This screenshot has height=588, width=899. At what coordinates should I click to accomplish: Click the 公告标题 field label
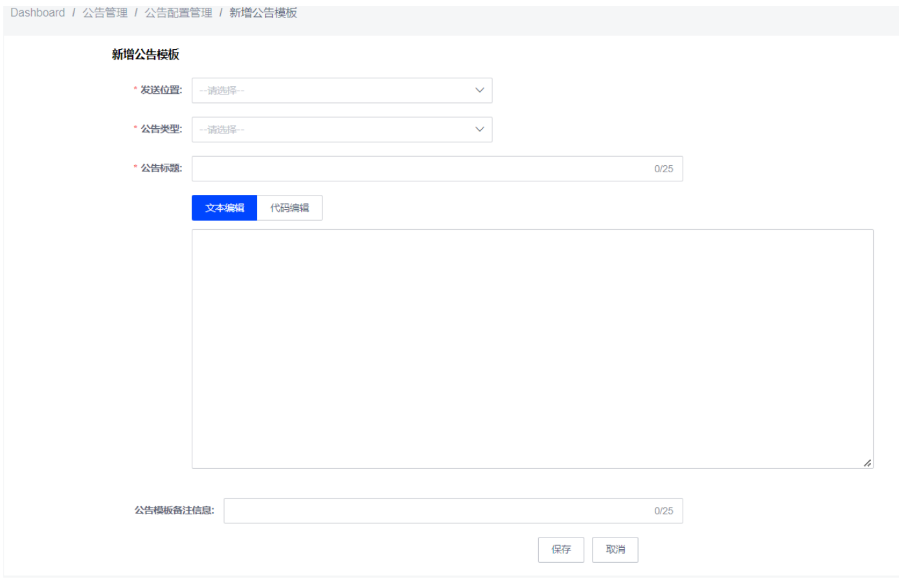pyautogui.click(x=161, y=168)
